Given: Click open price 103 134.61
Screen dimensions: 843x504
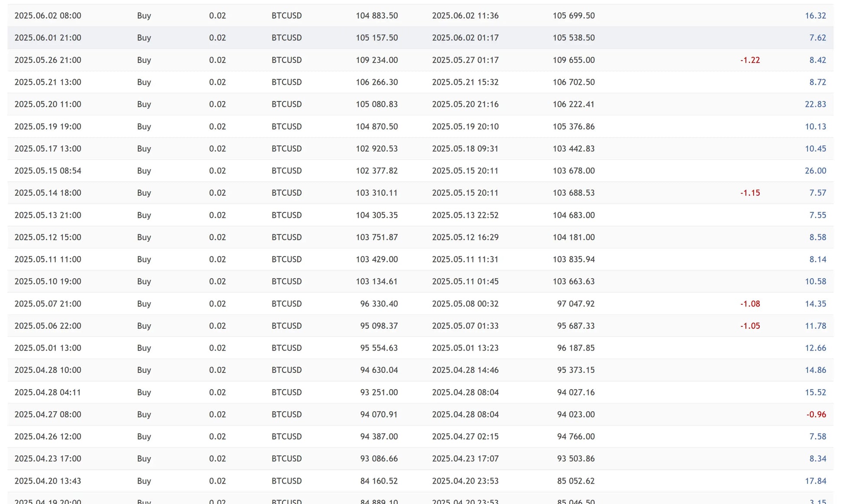Looking at the screenshot, I should point(376,281).
